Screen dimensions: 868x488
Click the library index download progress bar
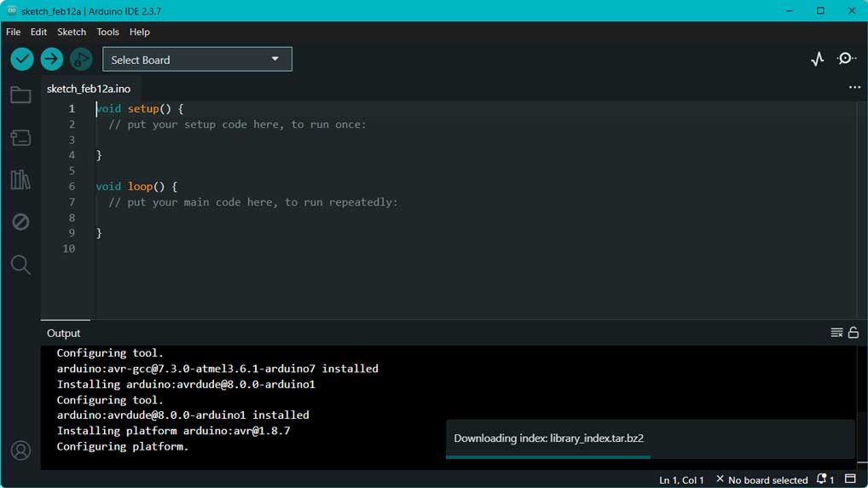(x=548, y=457)
